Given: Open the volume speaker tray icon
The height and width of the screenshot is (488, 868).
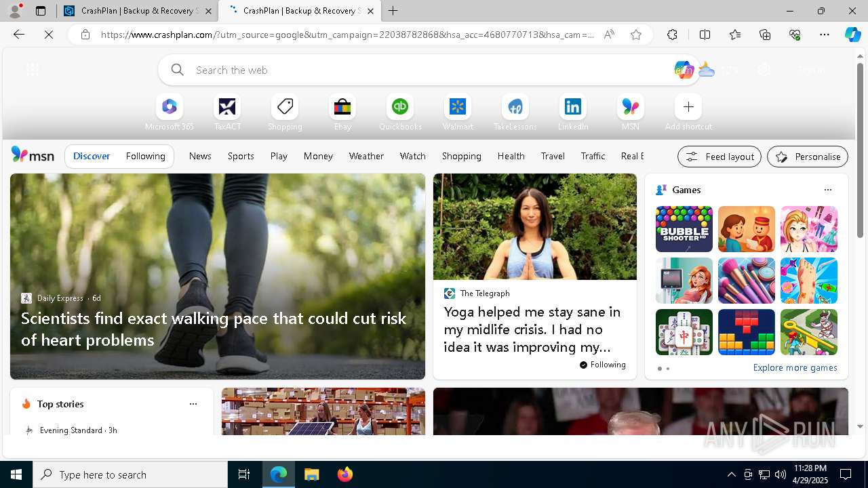Looking at the screenshot, I should pos(781,474).
